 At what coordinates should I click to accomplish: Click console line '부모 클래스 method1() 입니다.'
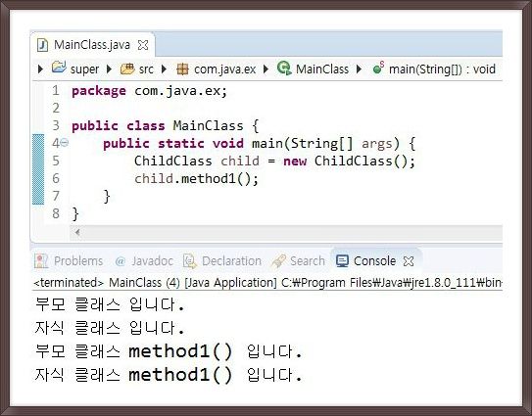[x=169, y=351]
